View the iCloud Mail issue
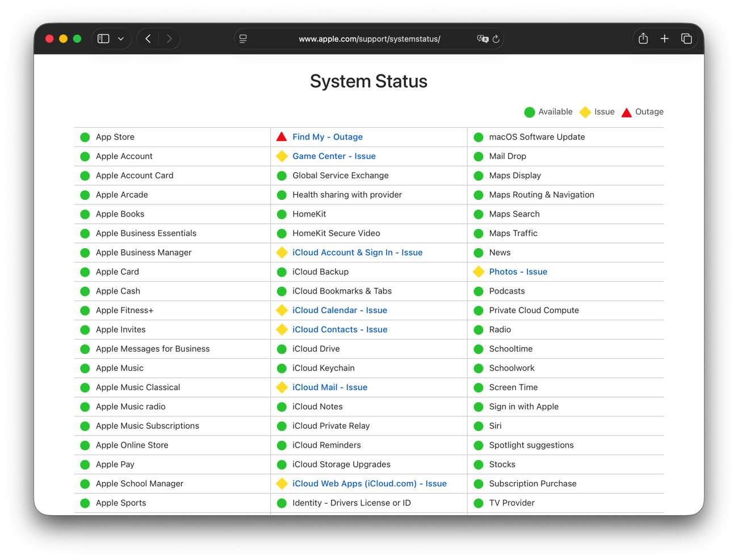Screen dimensions: 738x560 pos(330,387)
